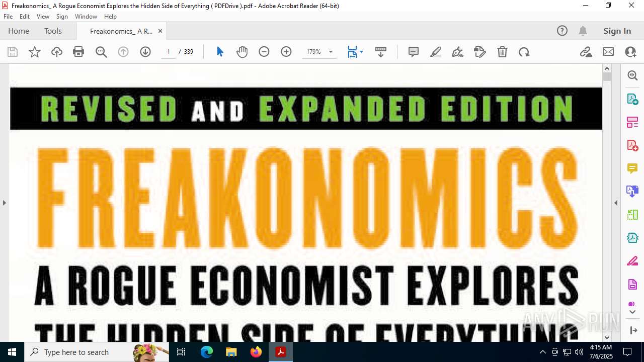Expand tools pane via bottom arrow icon
This screenshot has width=644, height=362.
(x=633, y=330)
